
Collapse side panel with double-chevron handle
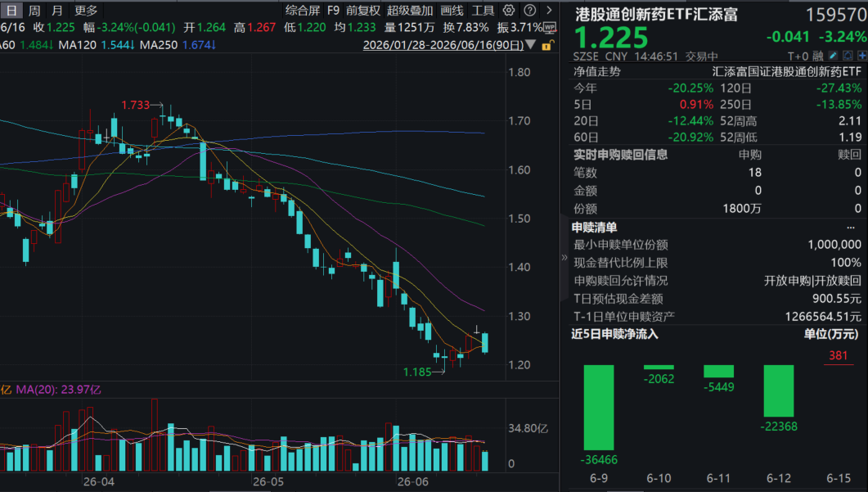tap(564, 257)
